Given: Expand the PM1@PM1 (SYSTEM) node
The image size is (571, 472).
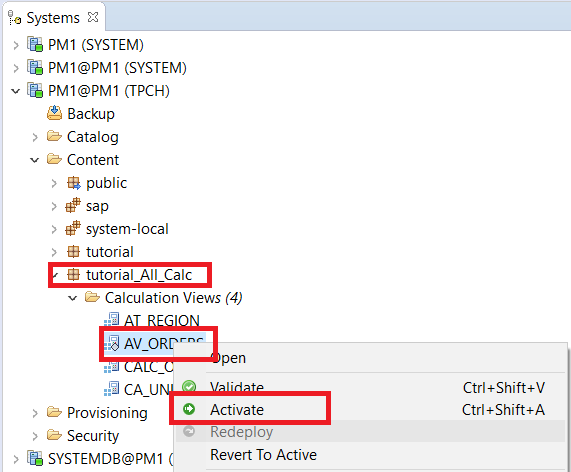Looking at the screenshot, I should click(16, 68).
